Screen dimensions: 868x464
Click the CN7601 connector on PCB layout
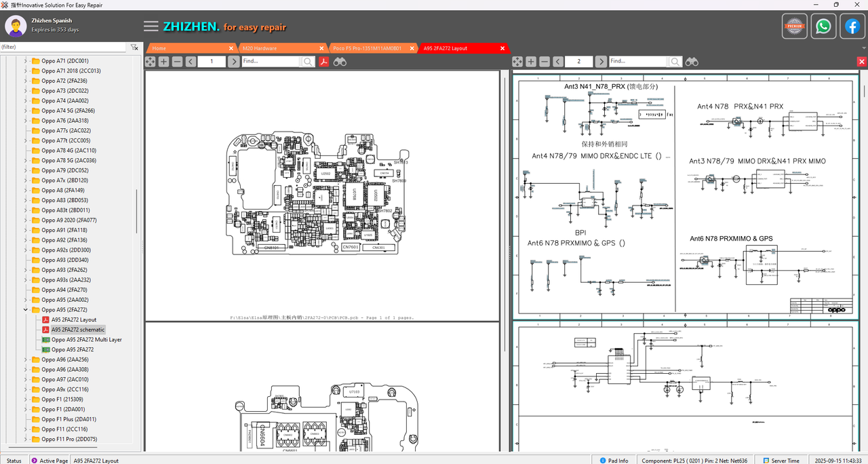point(350,248)
